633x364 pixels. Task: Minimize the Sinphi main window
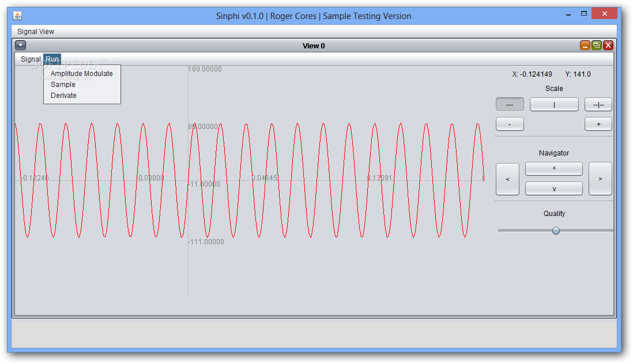pos(568,14)
